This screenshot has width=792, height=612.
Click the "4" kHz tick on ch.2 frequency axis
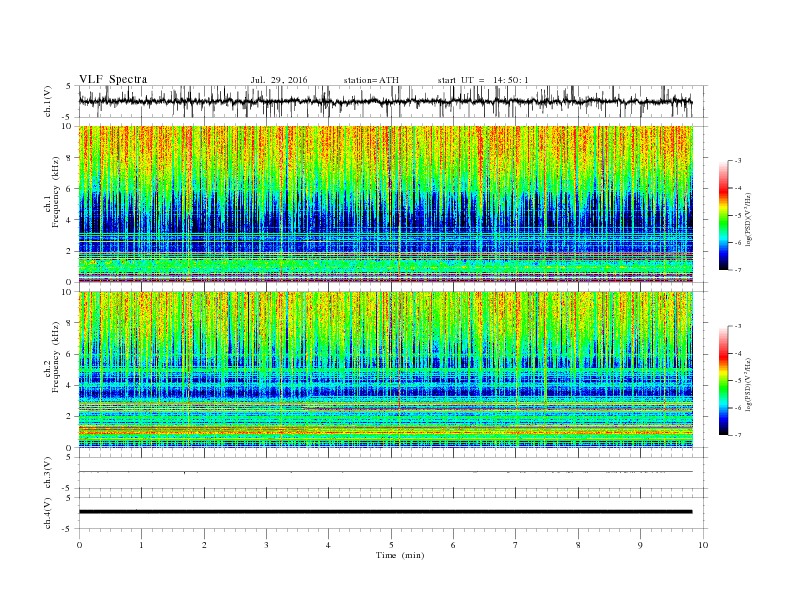pyautogui.click(x=70, y=386)
